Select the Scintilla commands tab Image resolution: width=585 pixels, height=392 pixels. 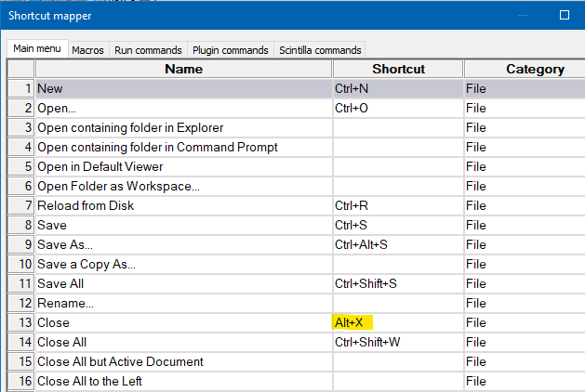320,50
